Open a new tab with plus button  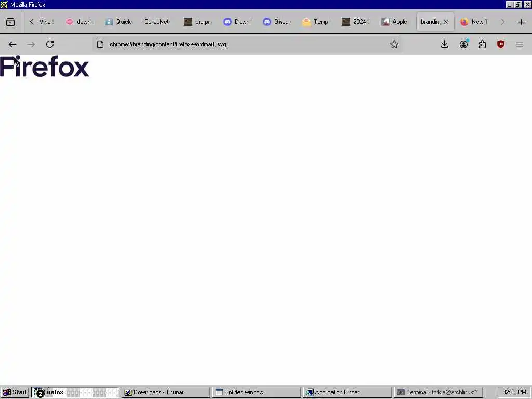522,22
